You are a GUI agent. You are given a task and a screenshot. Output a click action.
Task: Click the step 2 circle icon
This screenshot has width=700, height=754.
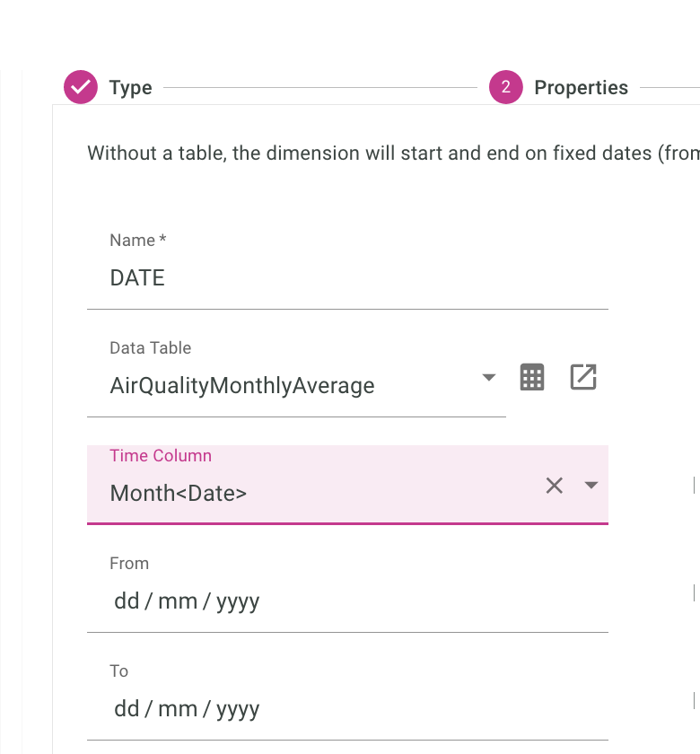click(x=506, y=88)
